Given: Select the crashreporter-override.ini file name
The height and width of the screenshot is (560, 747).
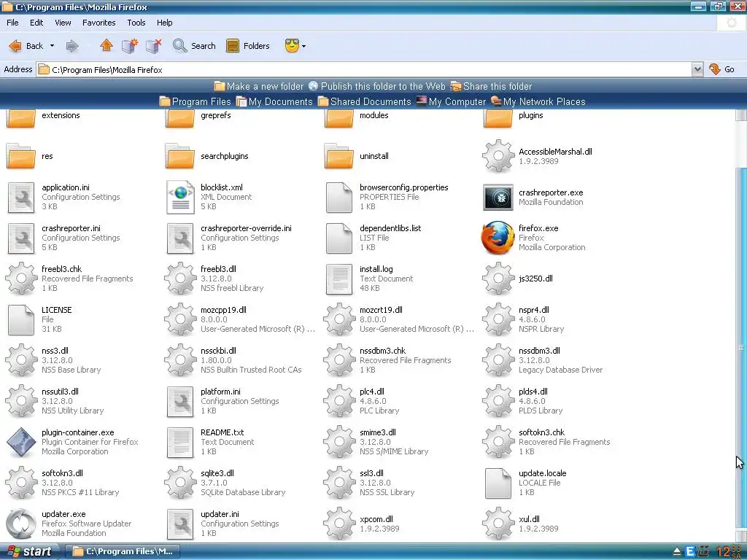Looking at the screenshot, I should coord(246,228).
